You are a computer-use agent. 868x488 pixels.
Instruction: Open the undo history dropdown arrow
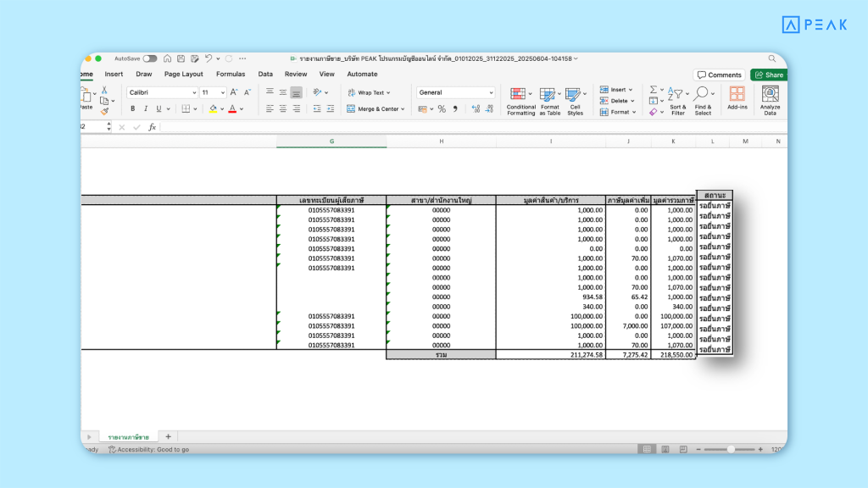click(x=218, y=58)
